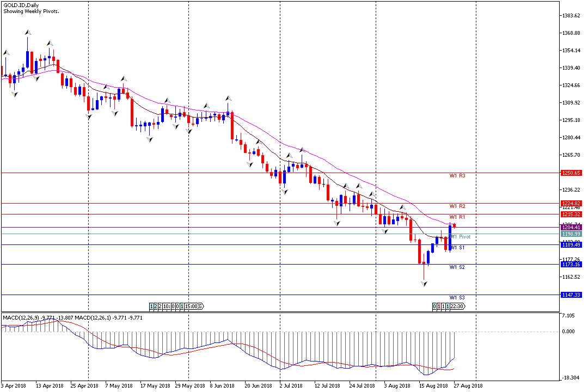Click the 27 Aug 2018 date label
This screenshot has width=588, height=392.
point(468,385)
